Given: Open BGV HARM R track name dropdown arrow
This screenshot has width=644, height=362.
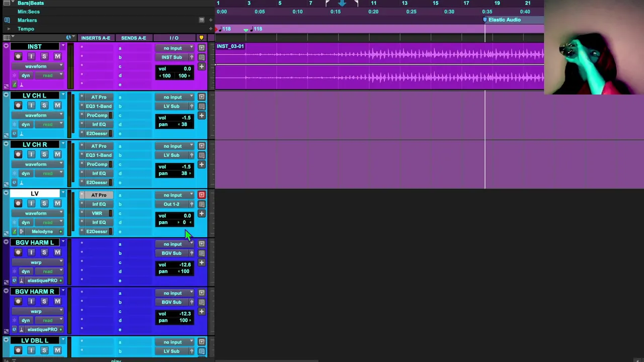Looking at the screenshot, I should 63,291.
